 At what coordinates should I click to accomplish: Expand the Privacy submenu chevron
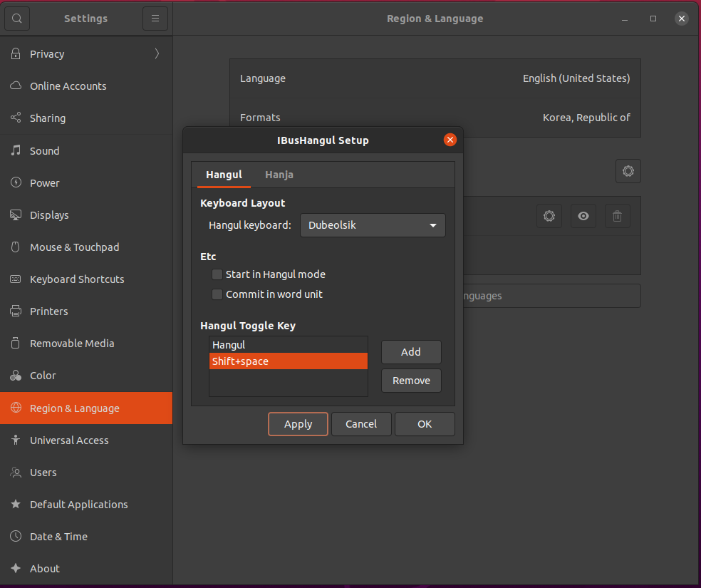point(157,53)
